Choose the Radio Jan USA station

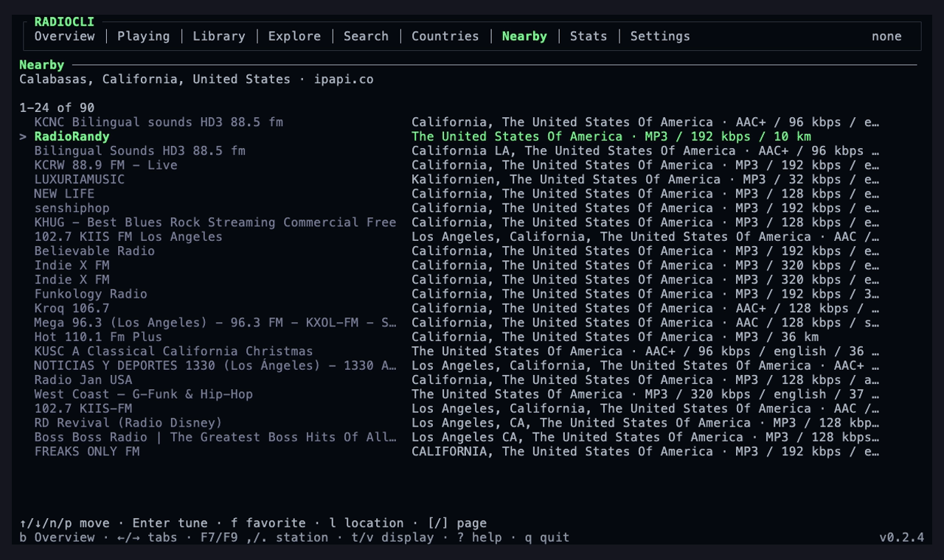(x=457, y=380)
